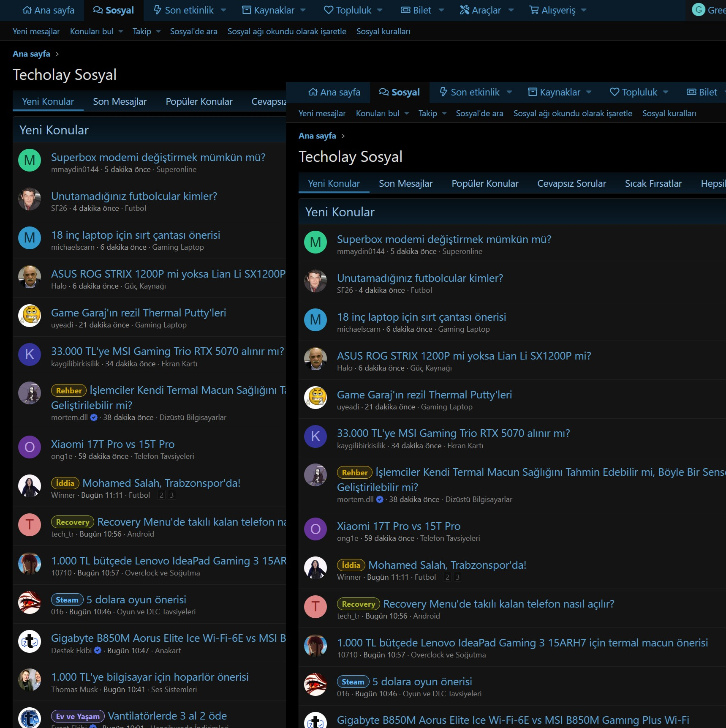Open Game Garaj Thermal Putty thread, front window

pos(424,395)
